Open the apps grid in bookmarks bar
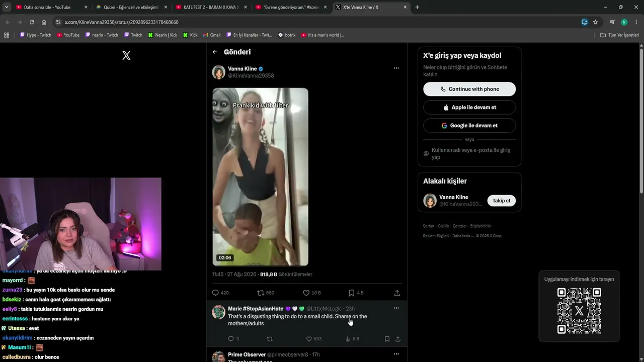Screen dimensions: 644x362 [7, 35]
